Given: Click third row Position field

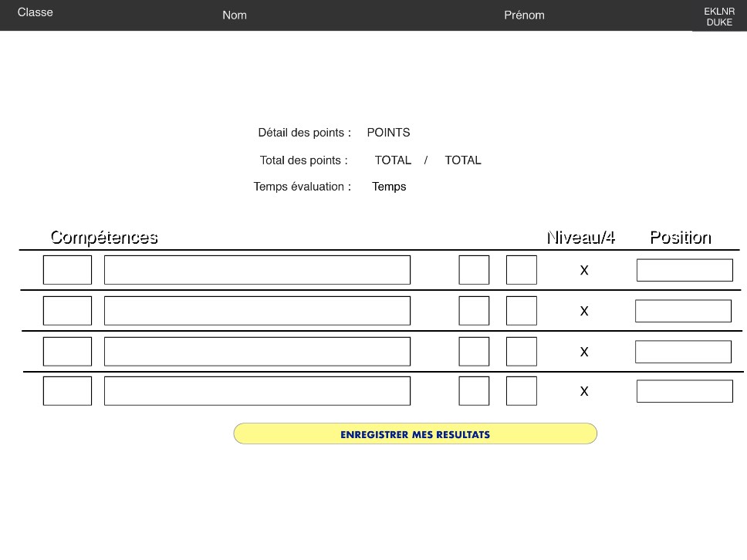Looking at the screenshot, I should click(x=683, y=352).
